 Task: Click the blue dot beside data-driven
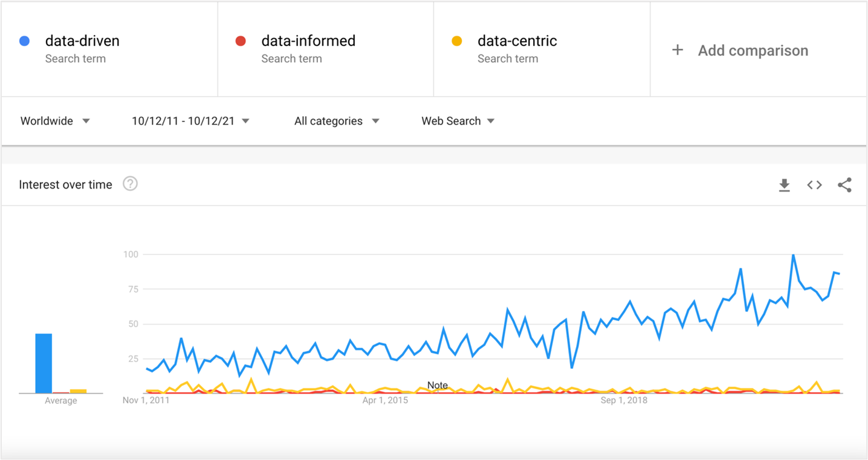click(x=25, y=41)
